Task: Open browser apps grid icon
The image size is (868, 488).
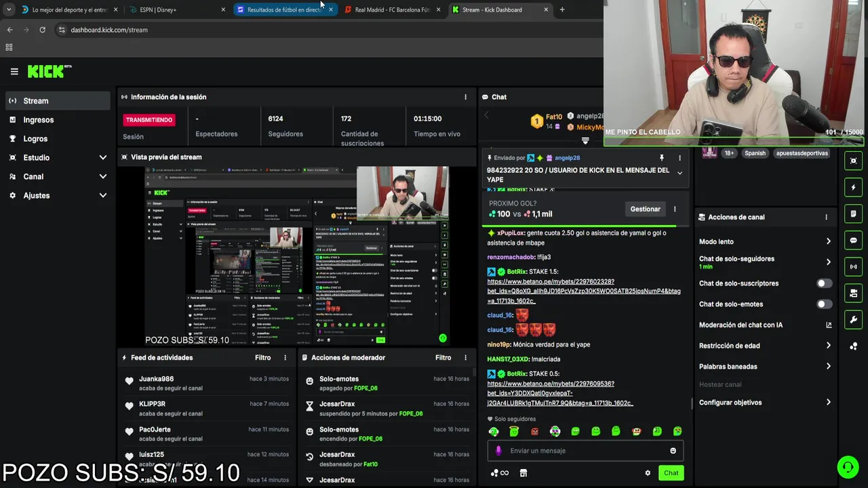Action: pyautogui.click(x=9, y=47)
